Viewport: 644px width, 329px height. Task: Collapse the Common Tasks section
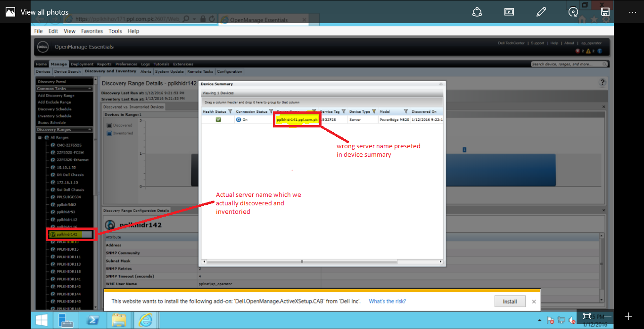click(89, 88)
